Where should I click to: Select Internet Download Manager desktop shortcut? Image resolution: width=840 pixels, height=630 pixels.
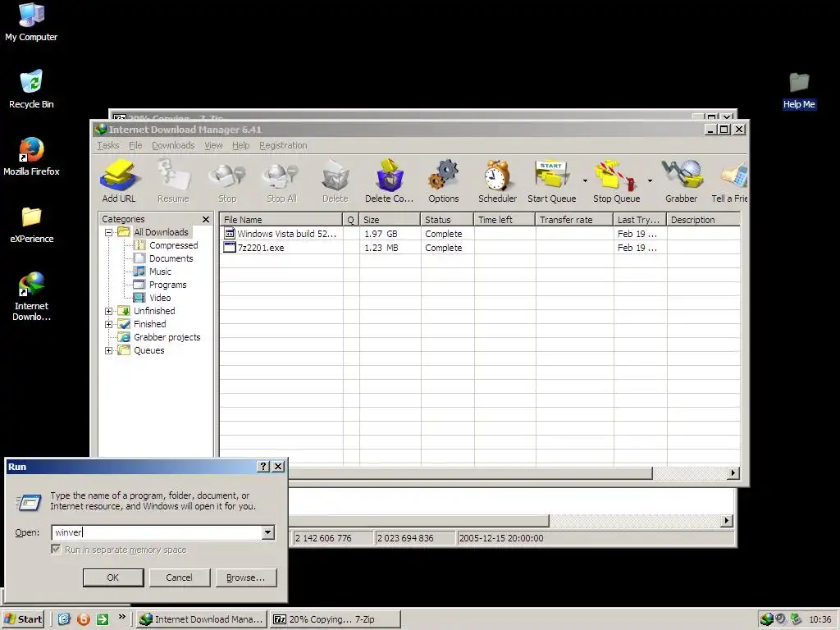(31, 295)
